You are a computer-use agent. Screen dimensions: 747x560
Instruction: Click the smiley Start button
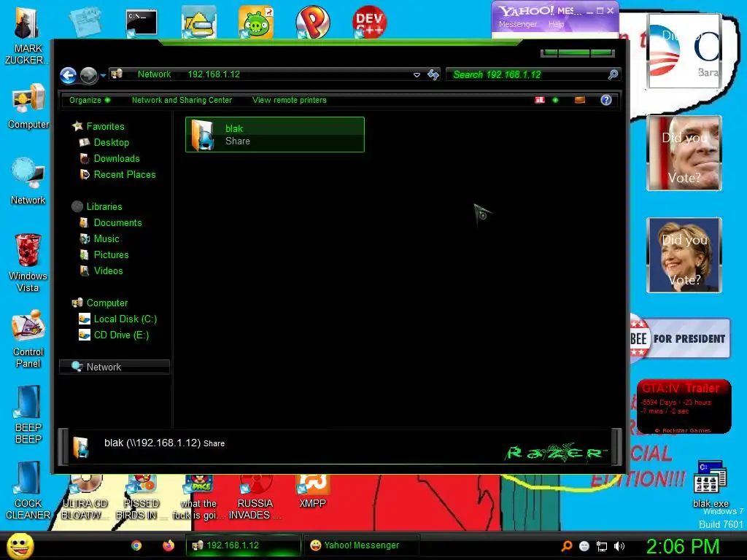[x=20, y=545]
